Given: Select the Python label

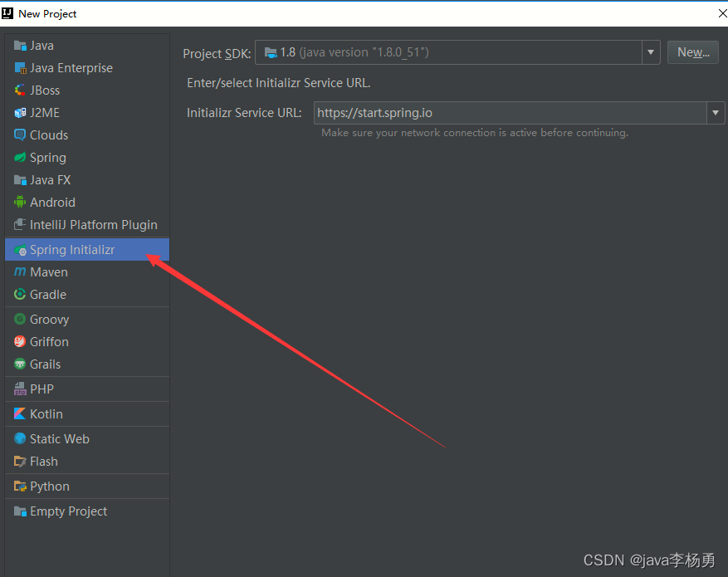Looking at the screenshot, I should (x=50, y=487).
